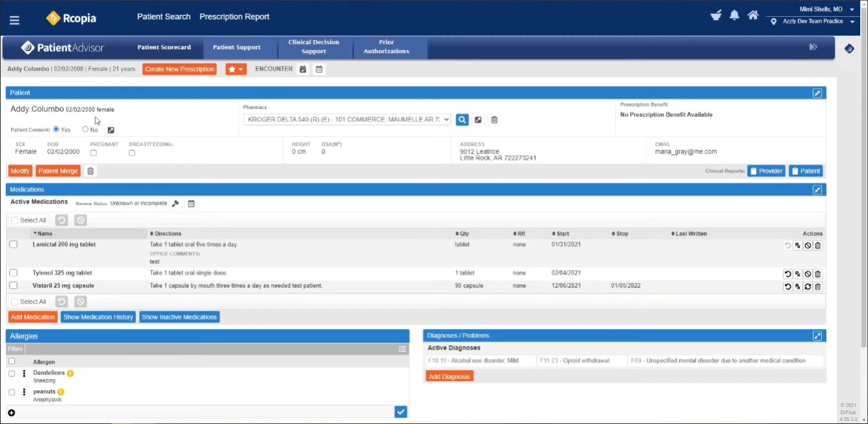
Task: Delete the selected pharmacy trash icon
Action: coord(494,120)
